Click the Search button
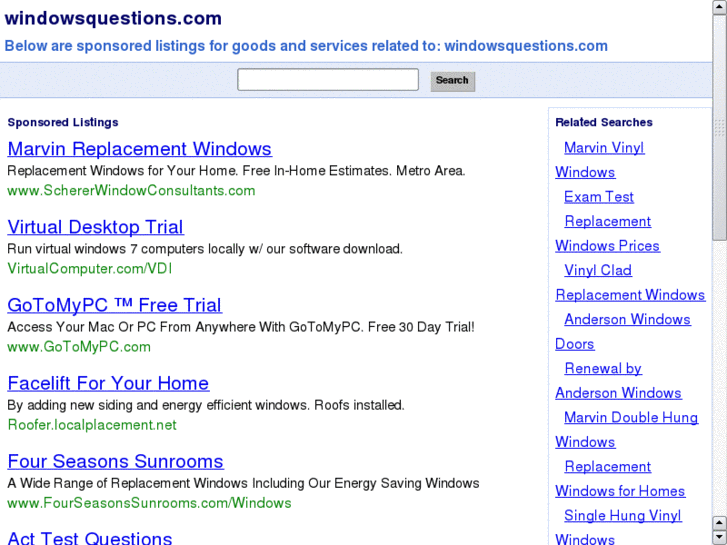 coord(453,81)
